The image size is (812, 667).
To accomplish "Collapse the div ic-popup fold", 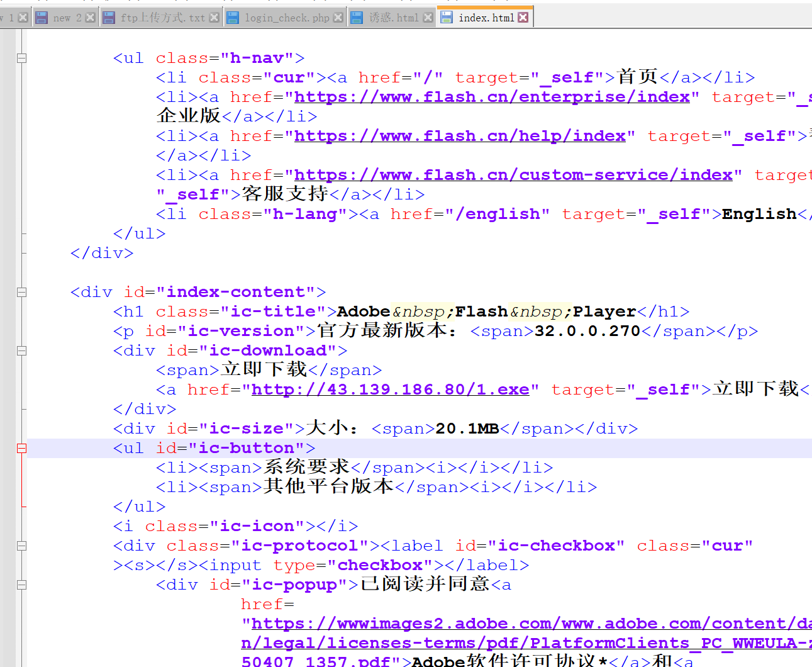I will (21, 585).
